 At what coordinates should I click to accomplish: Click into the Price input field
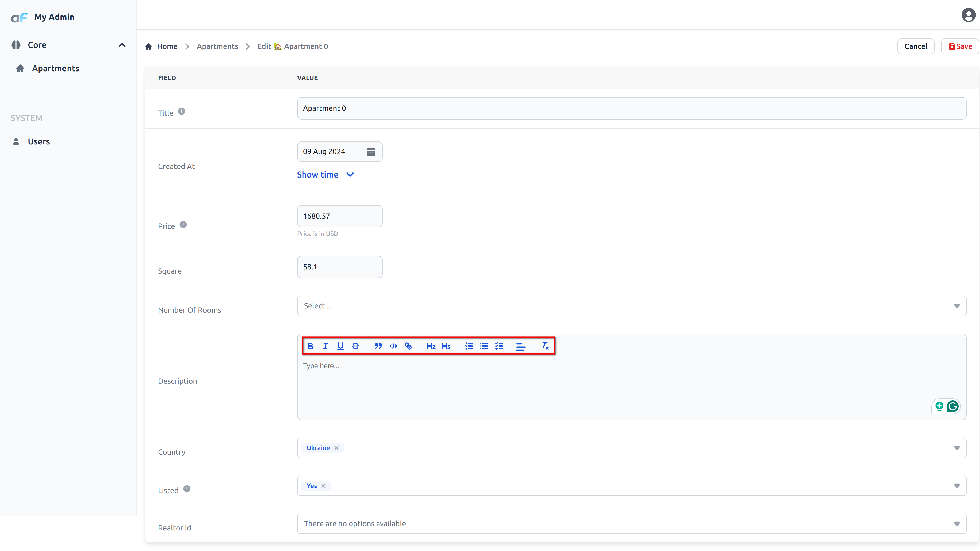(x=340, y=217)
